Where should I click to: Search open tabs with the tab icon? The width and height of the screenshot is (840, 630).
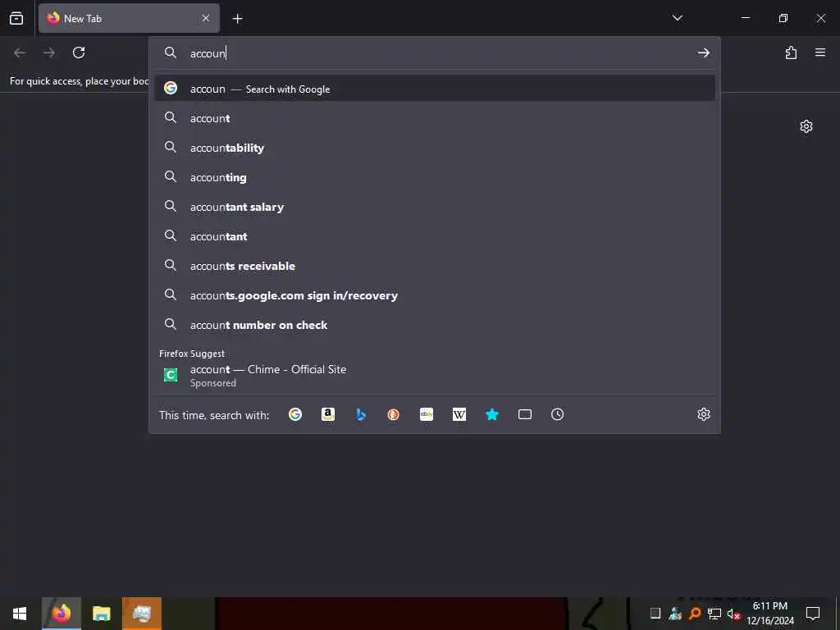click(x=525, y=414)
